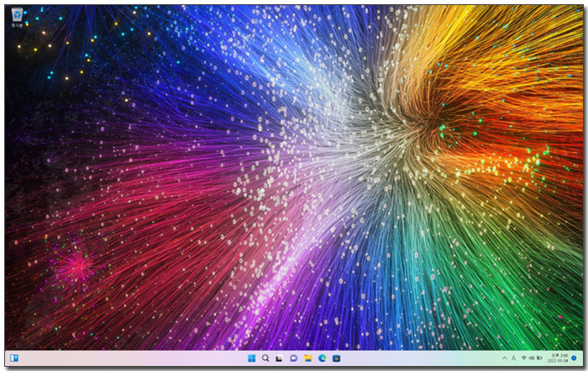Open Task View in the taskbar
This screenshot has width=588, height=371.
pos(280,358)
